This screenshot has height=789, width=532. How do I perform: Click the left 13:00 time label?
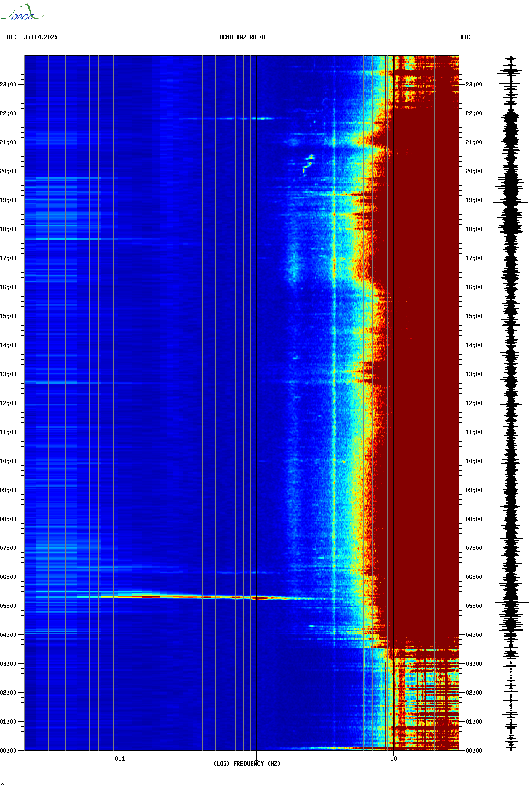[8, 374]
